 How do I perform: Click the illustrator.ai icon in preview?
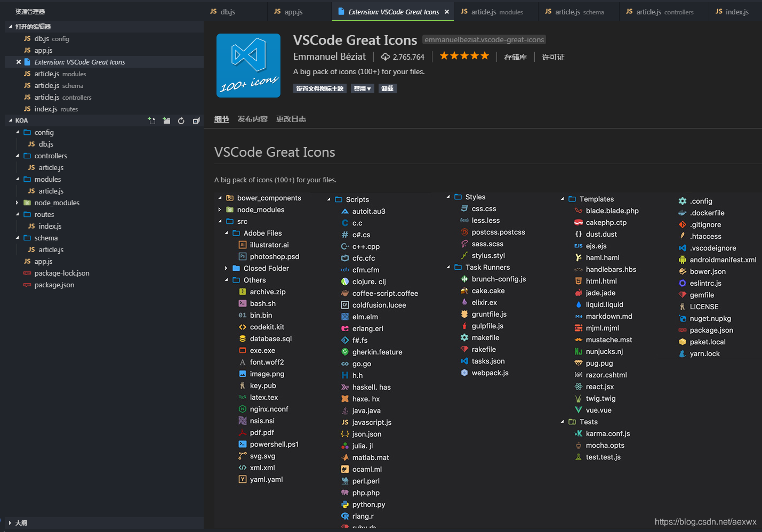point(243,245)
